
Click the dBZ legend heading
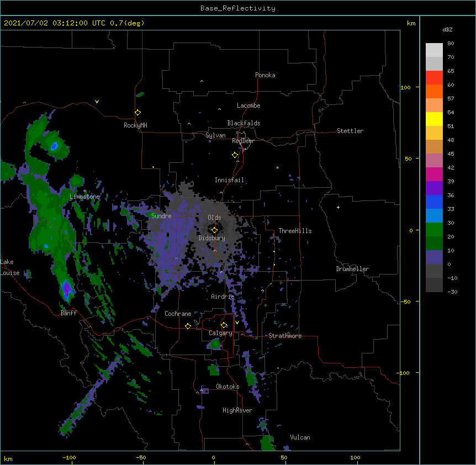pyautogui.click(x=447, y=29)
